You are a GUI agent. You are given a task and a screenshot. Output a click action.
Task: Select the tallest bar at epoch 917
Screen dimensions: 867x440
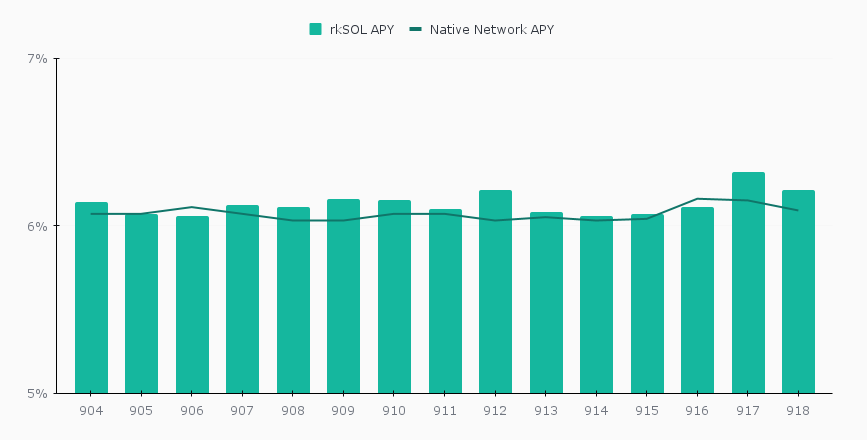[x=748, y=283]
